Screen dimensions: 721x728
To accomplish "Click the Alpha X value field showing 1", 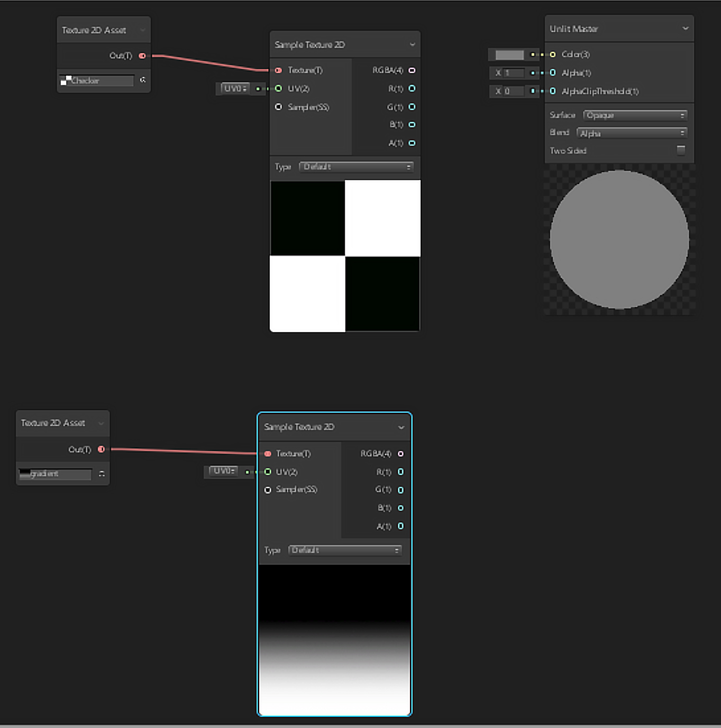I will [514, 73].
